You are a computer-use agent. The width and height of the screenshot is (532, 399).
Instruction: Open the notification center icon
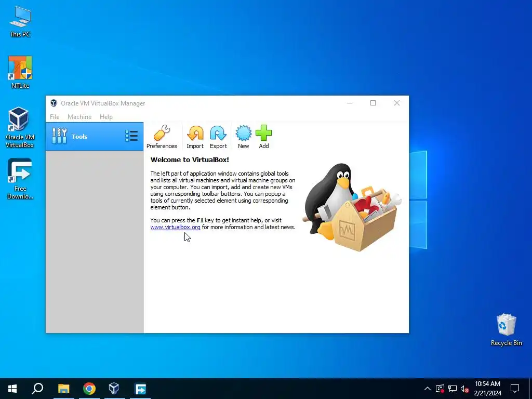(515, 389)
